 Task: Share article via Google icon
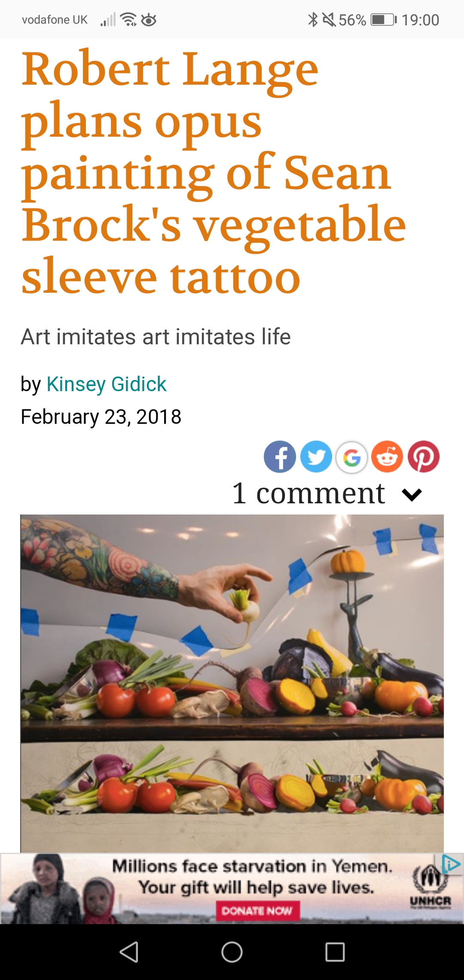(351, 457)
